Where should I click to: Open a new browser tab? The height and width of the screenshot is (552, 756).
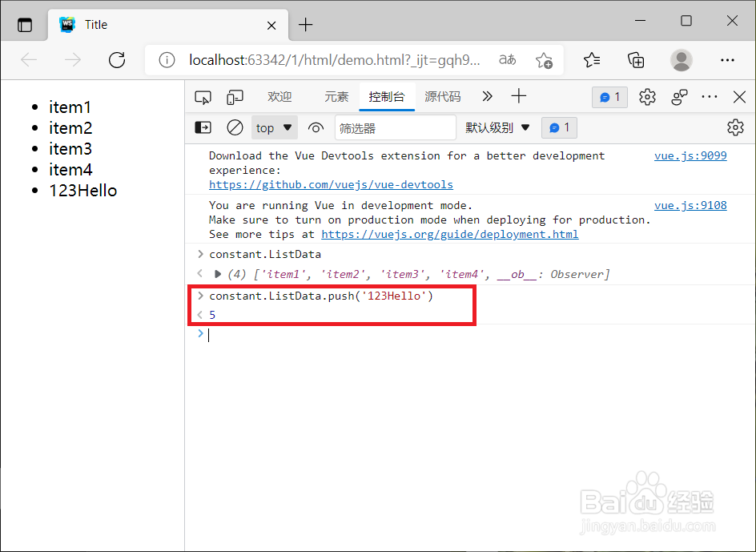tap(306, 25)
